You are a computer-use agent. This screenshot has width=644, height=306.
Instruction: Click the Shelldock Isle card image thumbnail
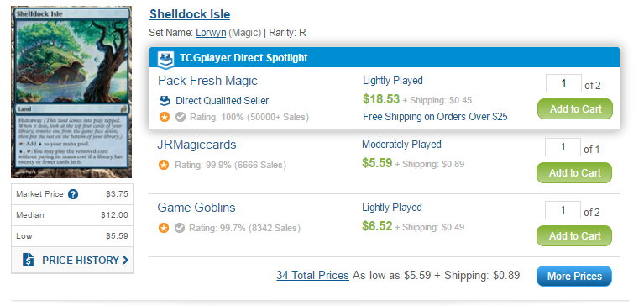click(x=71, y=92)
